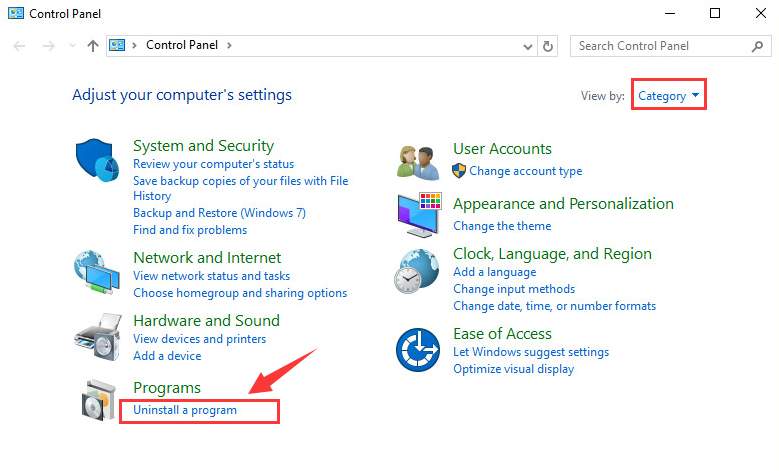Viewport: 779px width, 471px height.
Task: Open Review your computer's status
Action: [x=214, y=164]
